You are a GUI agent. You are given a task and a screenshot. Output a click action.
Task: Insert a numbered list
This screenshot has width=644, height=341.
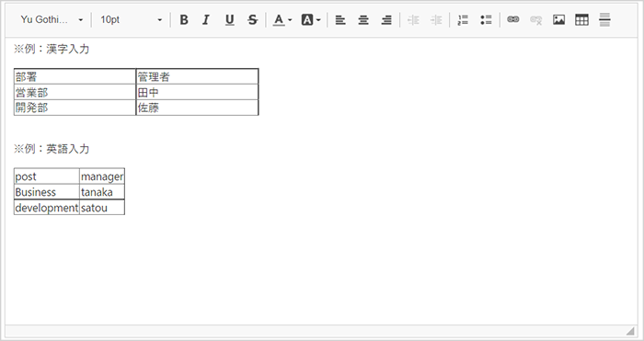click(x=463, y=19)
